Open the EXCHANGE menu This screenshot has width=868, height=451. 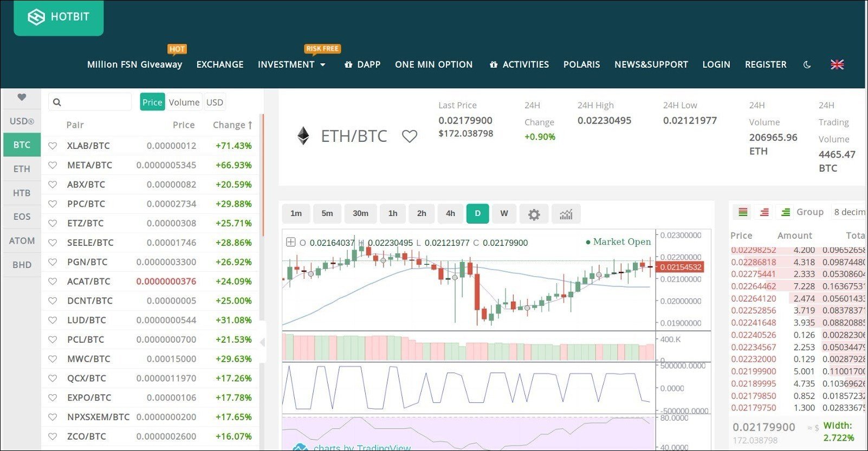220,64
